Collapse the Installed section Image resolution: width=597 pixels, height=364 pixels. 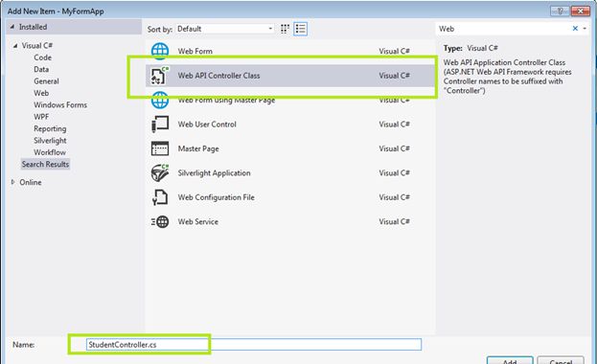click(x=12, y=27)
